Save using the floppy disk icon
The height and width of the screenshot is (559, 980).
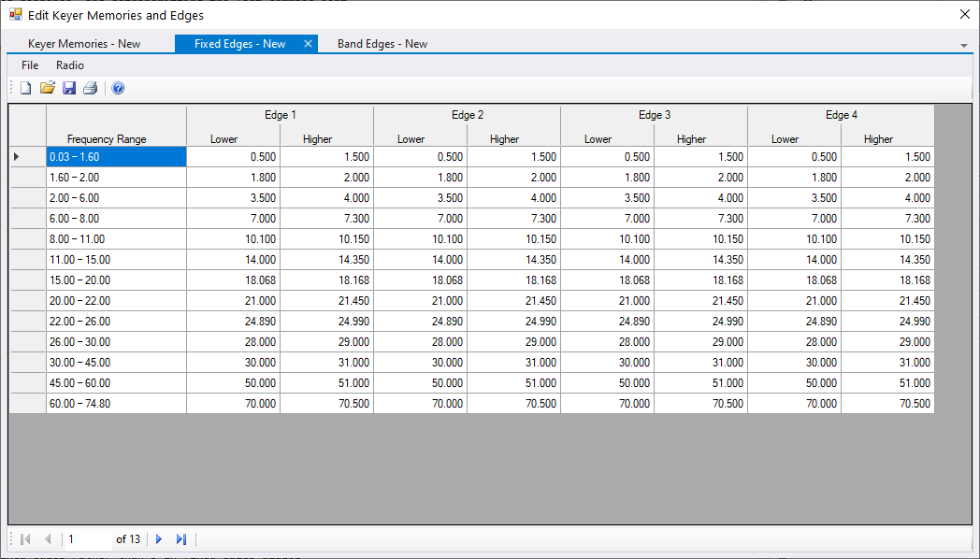point(69,88)
